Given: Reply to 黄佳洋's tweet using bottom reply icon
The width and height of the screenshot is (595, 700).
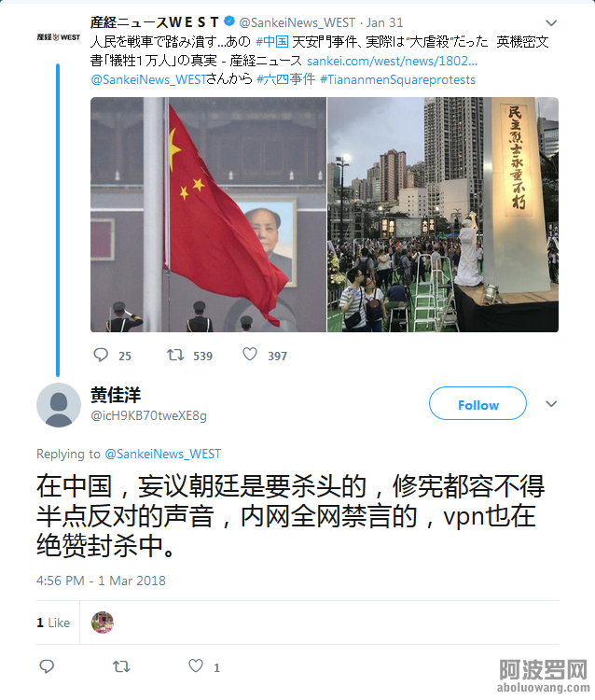Looking at the screenshot, I should (x=47, y=666).
